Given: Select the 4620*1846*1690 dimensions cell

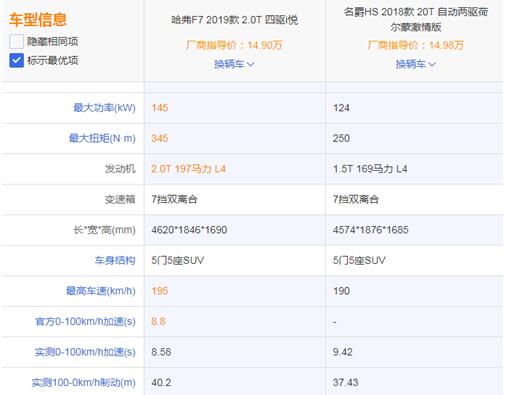Looking at the screenshot, I should pyautogui.click(x=189, y=230).
